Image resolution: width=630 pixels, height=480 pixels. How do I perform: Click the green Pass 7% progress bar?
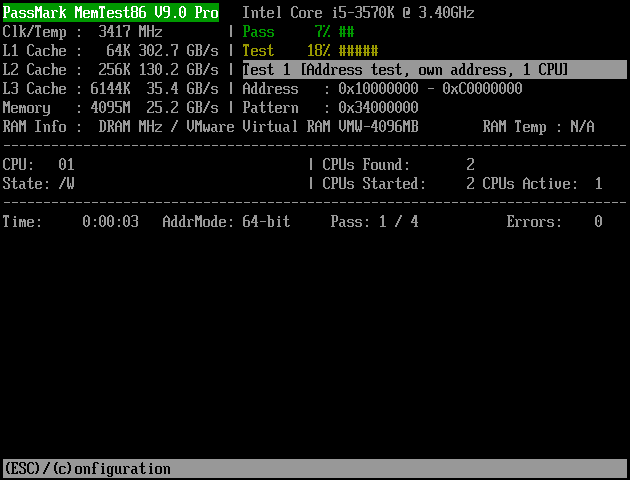click(299, 32)
